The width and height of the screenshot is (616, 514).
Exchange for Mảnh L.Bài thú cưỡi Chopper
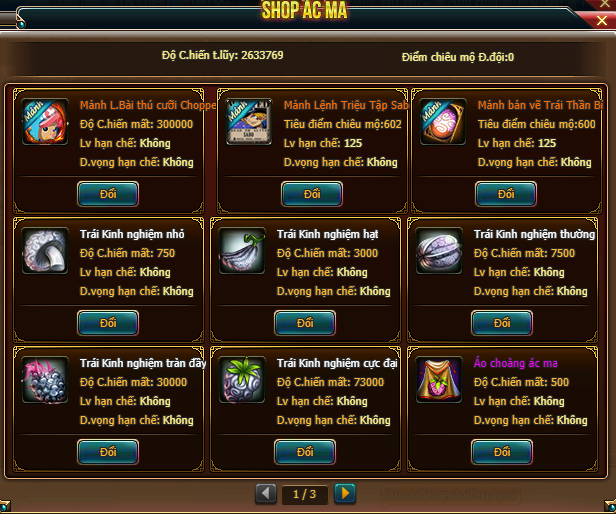(x=108, y=194)
